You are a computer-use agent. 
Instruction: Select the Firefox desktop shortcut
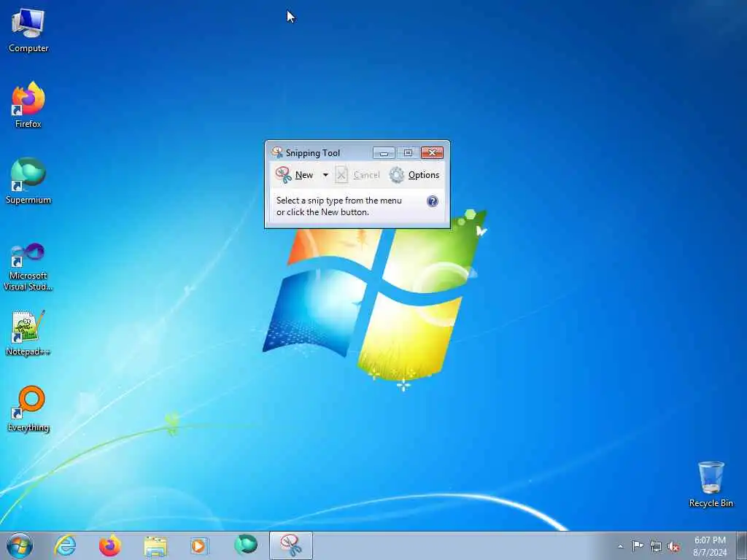pyautogui.click(x=28, y=105)
